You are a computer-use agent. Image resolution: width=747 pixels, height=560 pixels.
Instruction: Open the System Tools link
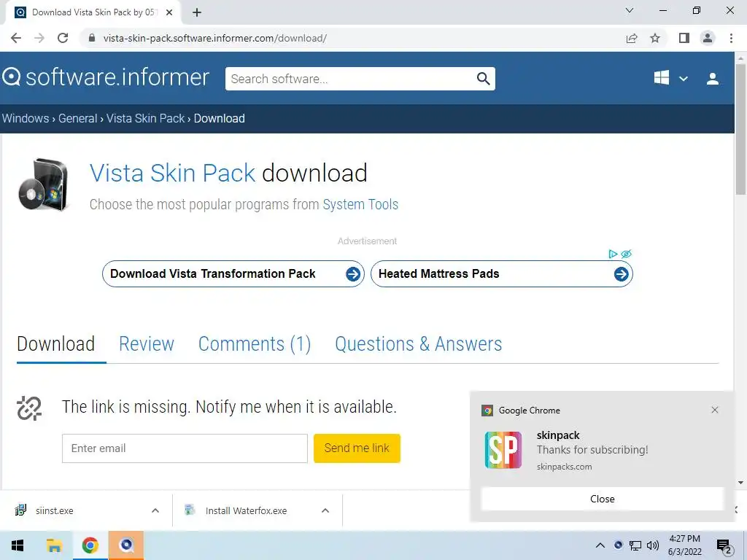(360, 204)
